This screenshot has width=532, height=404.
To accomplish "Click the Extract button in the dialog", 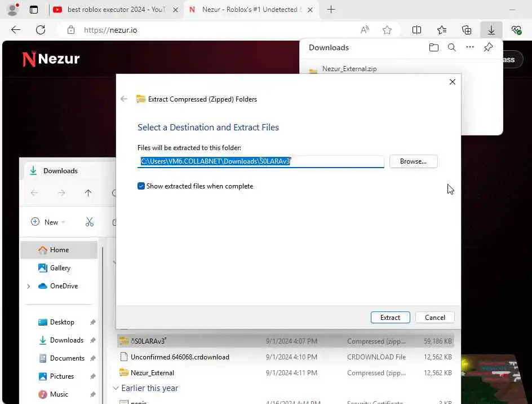I will 390,317.
